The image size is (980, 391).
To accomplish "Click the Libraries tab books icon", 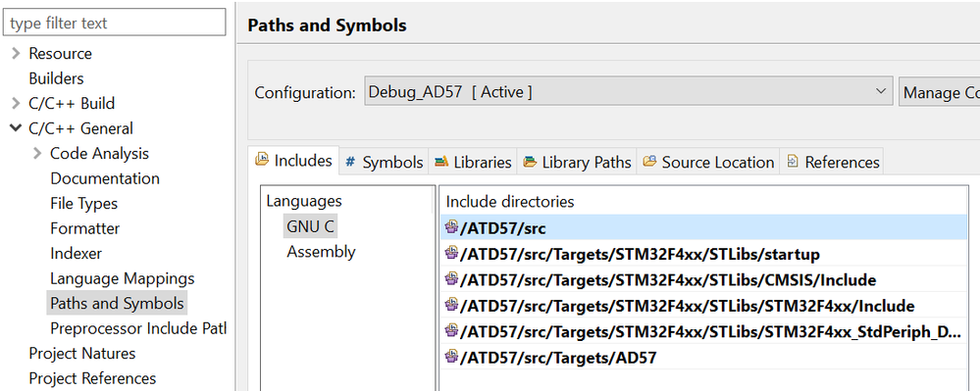I will coord(441,162).
